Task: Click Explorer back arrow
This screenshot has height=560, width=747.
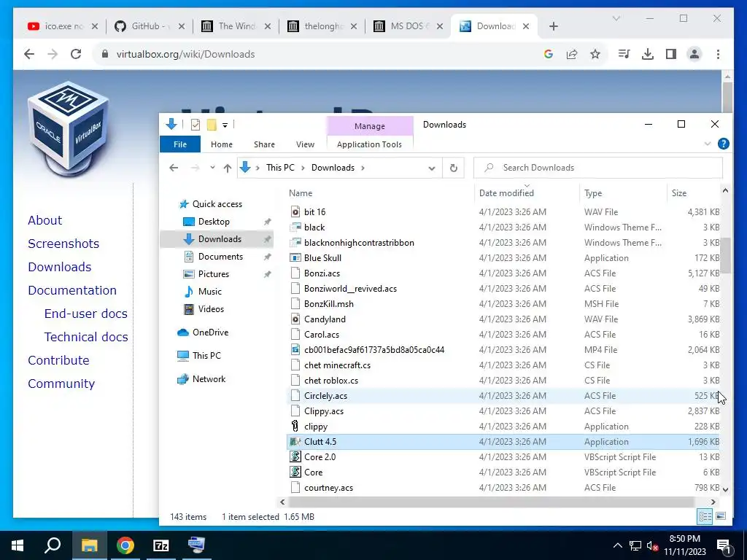Action: tap(174, 168)
